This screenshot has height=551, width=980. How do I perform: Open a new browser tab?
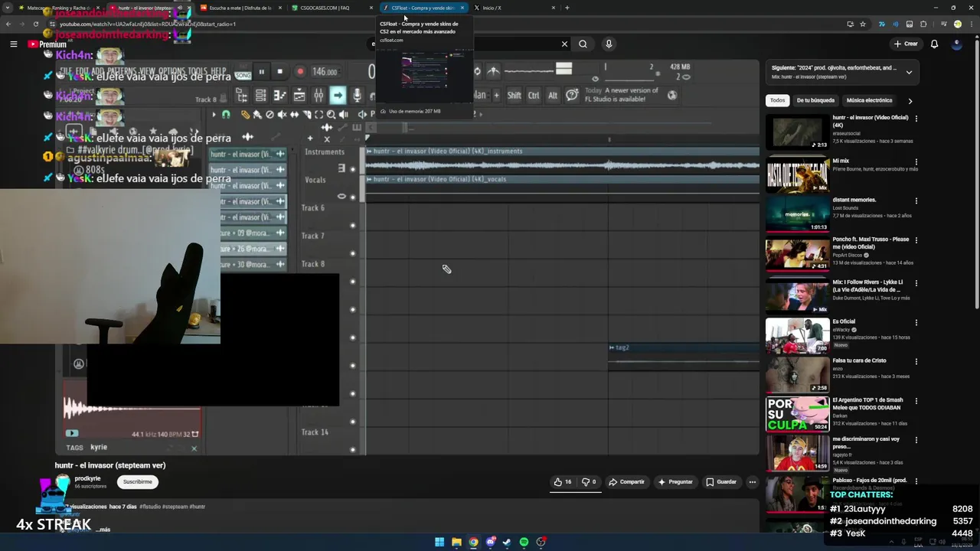pos(567,8)
